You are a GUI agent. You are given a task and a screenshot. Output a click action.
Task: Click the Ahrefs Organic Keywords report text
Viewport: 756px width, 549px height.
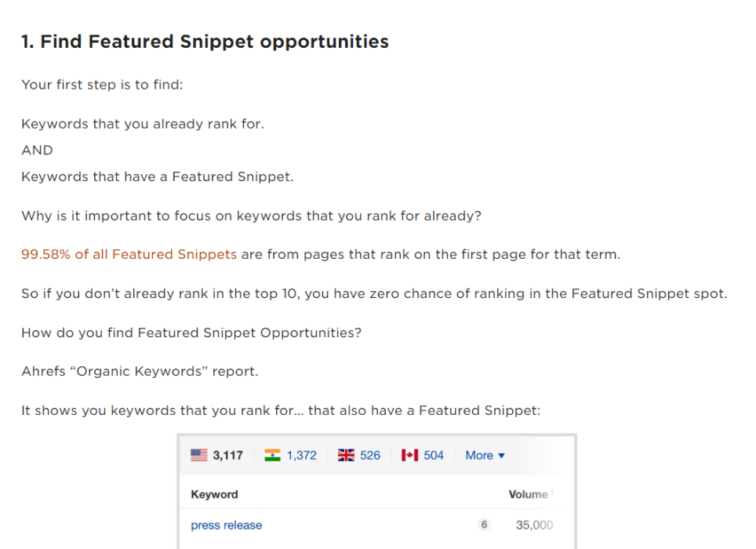coord(140,371)
